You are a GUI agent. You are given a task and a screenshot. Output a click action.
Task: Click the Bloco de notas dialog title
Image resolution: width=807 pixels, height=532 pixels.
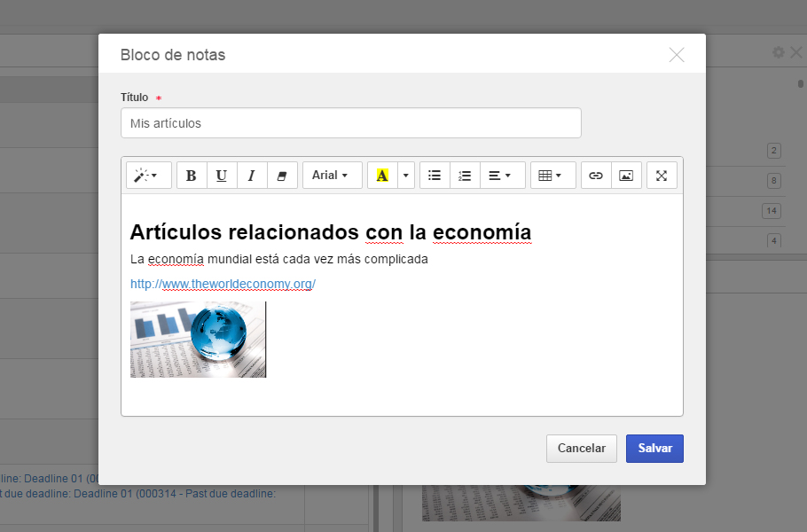point(173,55)
